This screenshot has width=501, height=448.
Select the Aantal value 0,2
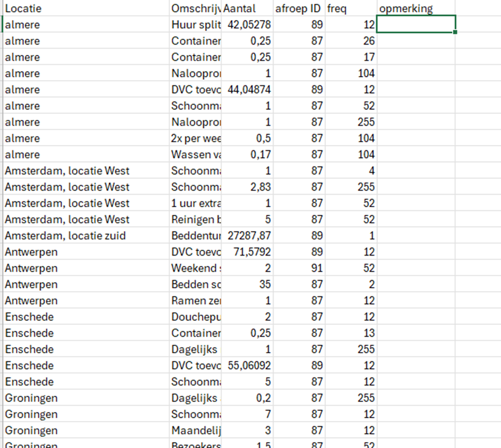[247, 398]
